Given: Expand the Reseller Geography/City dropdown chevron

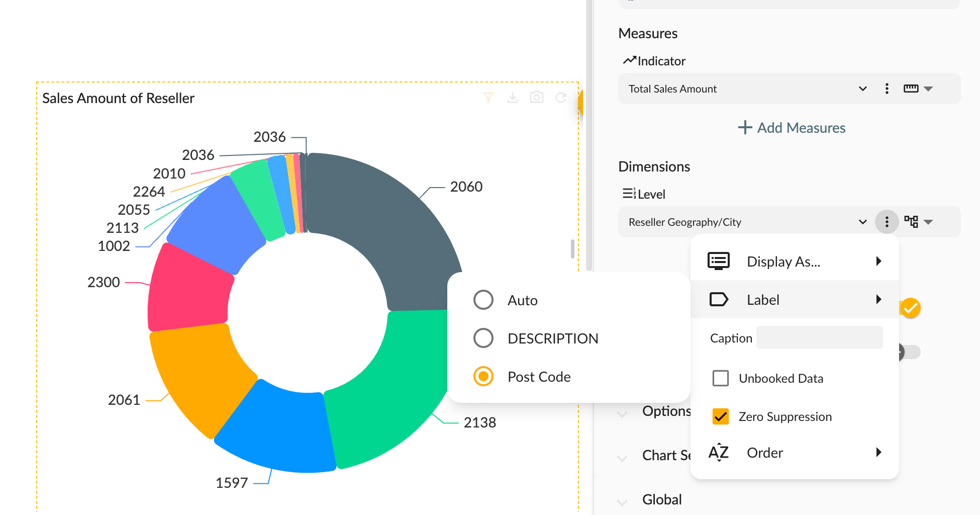Looking at the screenshot, I should 862,222.
